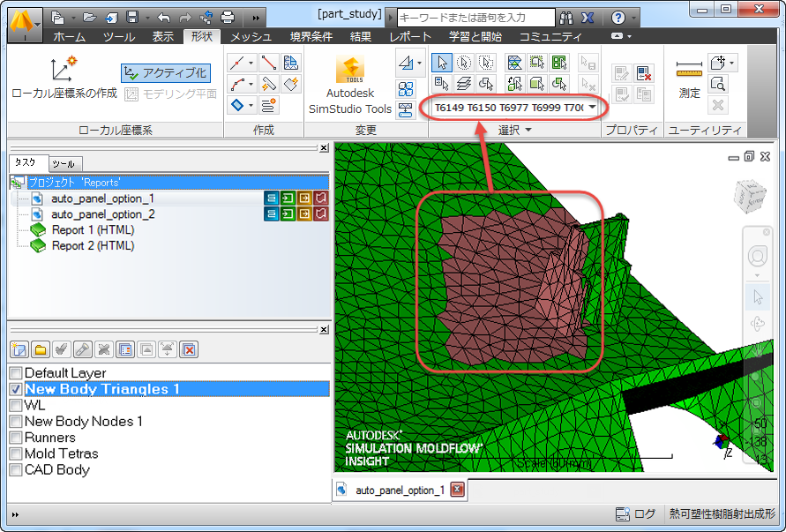
Task: Close the auto_panel_option_1 document tab
Action: pyautogui.click(x=457, y=490)
